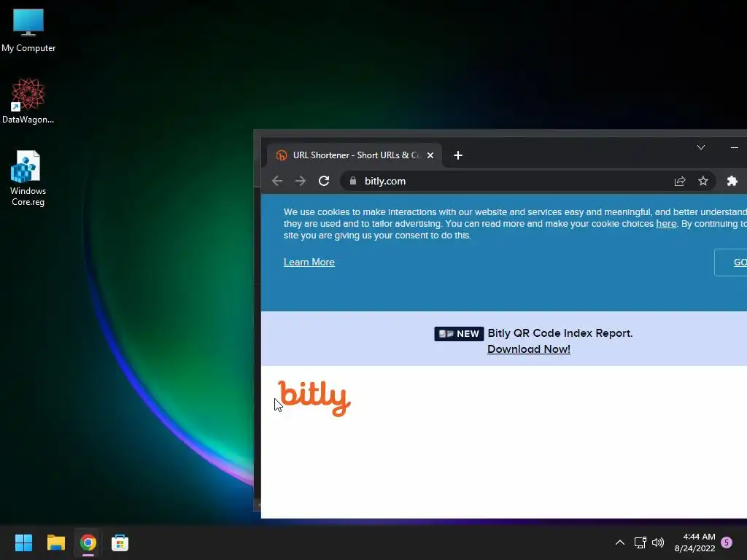Viewport: 747px width, 560px height.
Task: Open the DataWagon desktop shortcut
Action: (28, 101)
